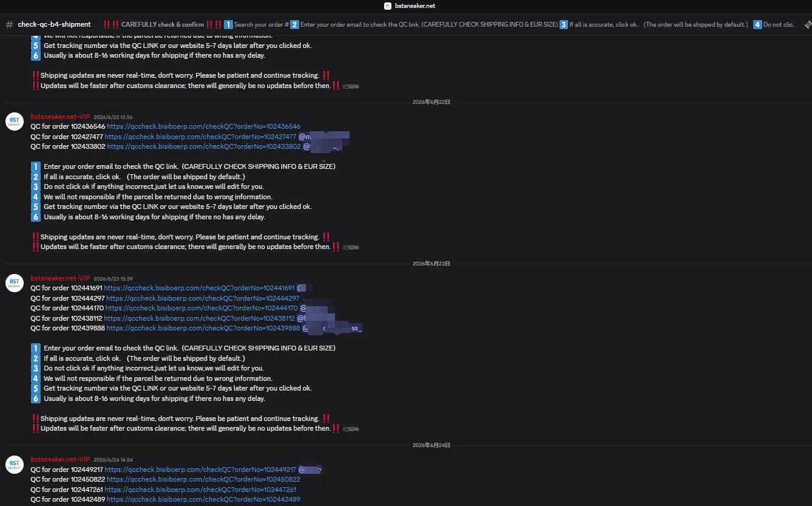Open bstsneaker.net-VIP username posted 13:36
The image size is (812, 506).
point(60,117)
